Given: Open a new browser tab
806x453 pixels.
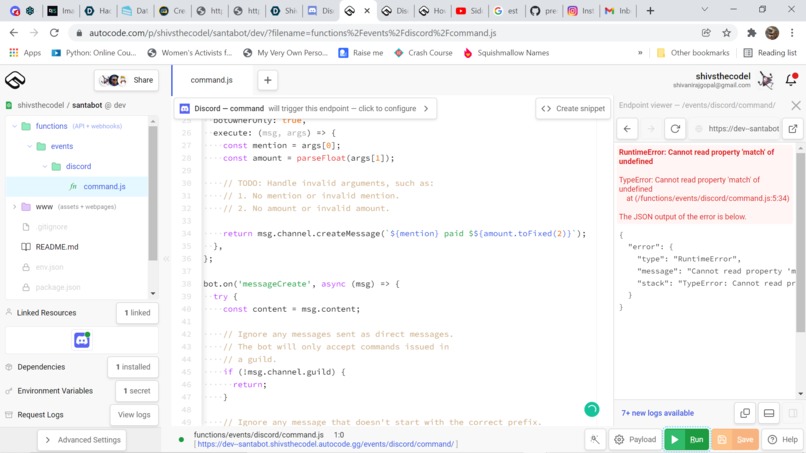Looking at the screenshot, I should coord(650,10).
